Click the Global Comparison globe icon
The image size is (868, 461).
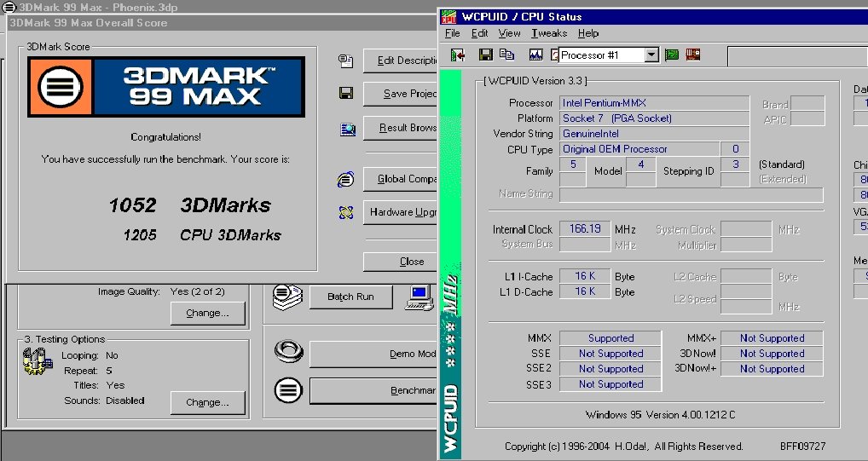(345, 179)
